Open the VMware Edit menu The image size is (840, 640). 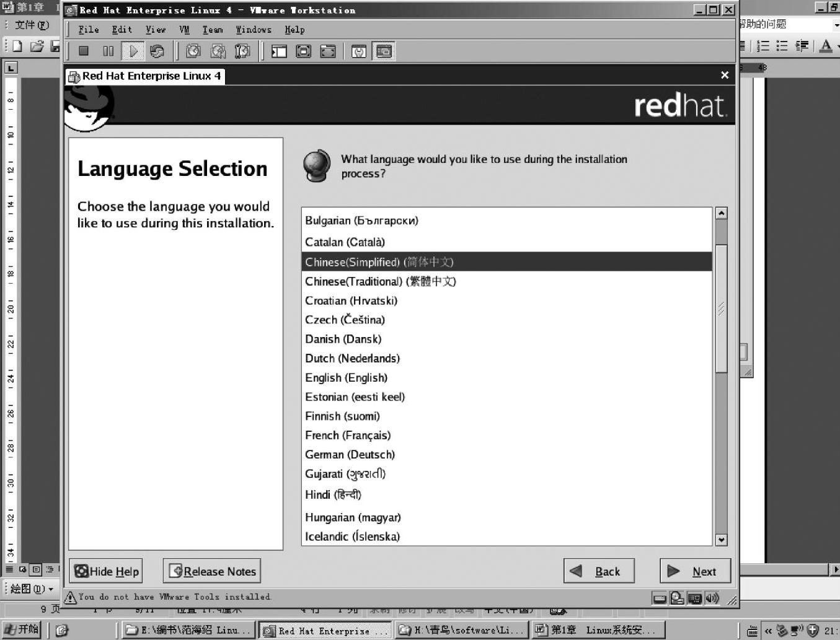tap(122, 30)
